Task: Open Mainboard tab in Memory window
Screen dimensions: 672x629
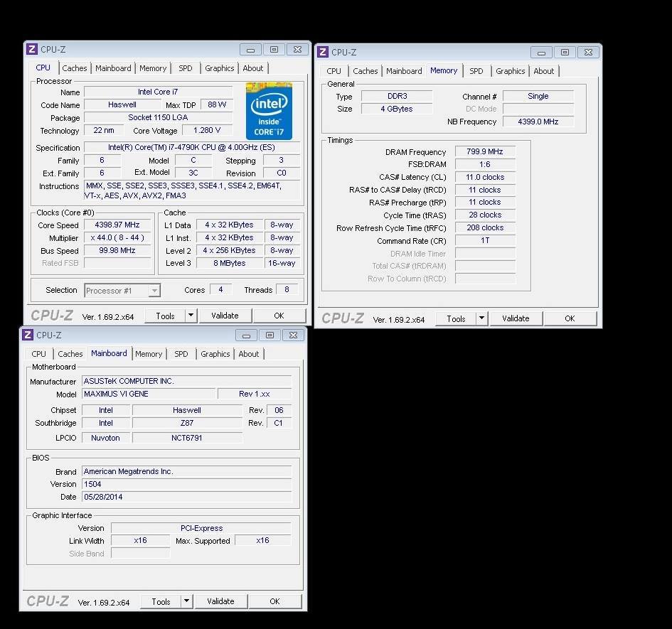Action: 404,71
